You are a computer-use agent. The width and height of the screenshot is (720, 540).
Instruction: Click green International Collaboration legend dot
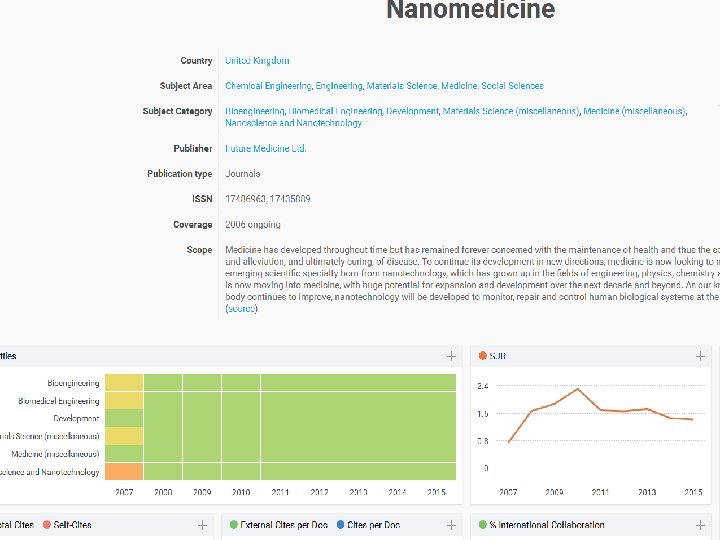[x=483, y=525]
